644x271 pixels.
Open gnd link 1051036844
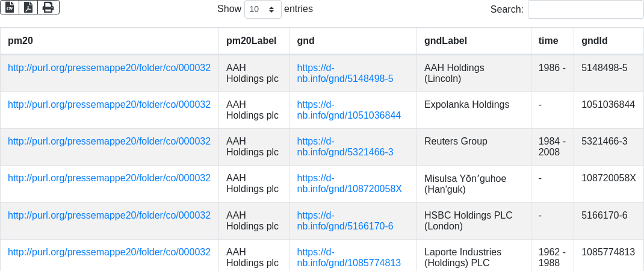[348, 110]
